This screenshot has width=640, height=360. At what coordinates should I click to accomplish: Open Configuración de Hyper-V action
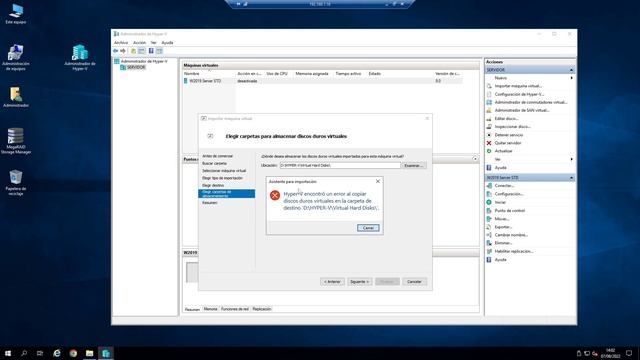coord(519,94)
